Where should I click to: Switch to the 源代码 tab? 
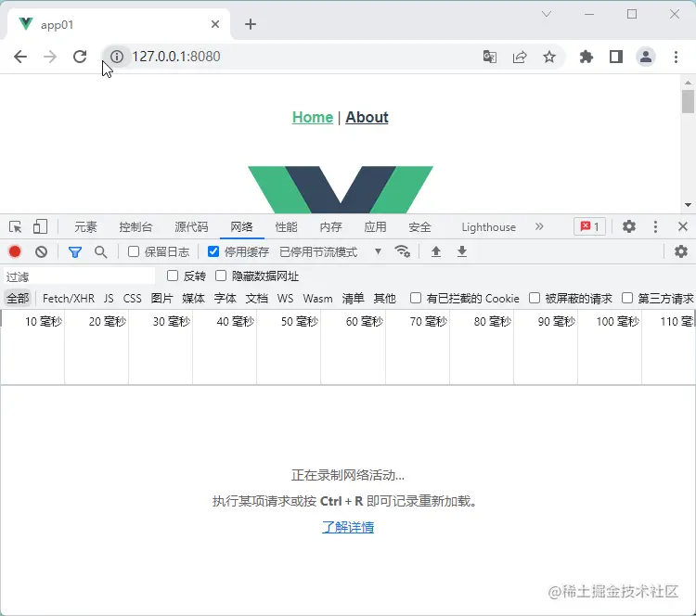click(x=191, y=226)
